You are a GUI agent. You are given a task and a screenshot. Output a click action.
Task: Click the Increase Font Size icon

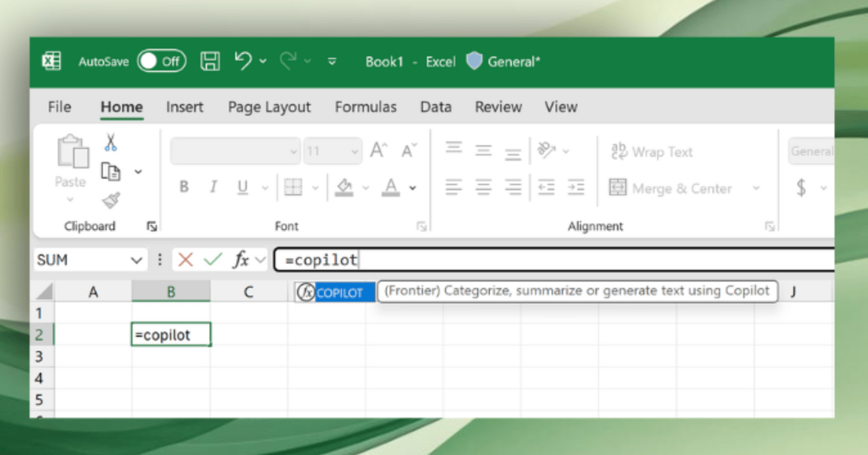coord(378,152)
